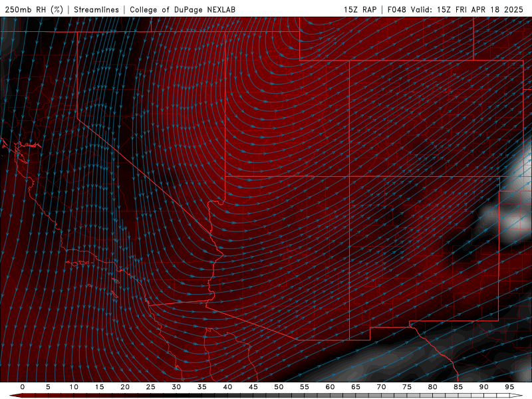Click the "15Z RAP" model run label
Image resolution: width=532 pixels, height=399 pixels.
click(360, 9)
